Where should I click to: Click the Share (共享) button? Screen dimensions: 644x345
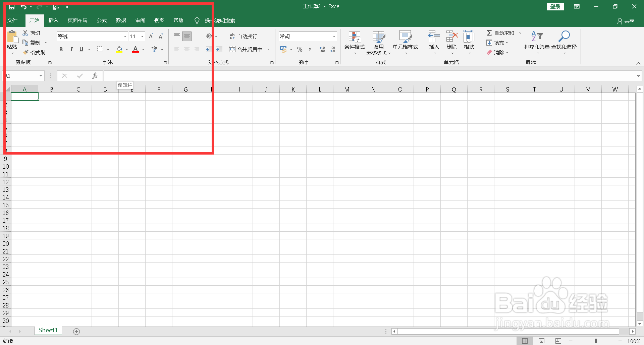626,21
